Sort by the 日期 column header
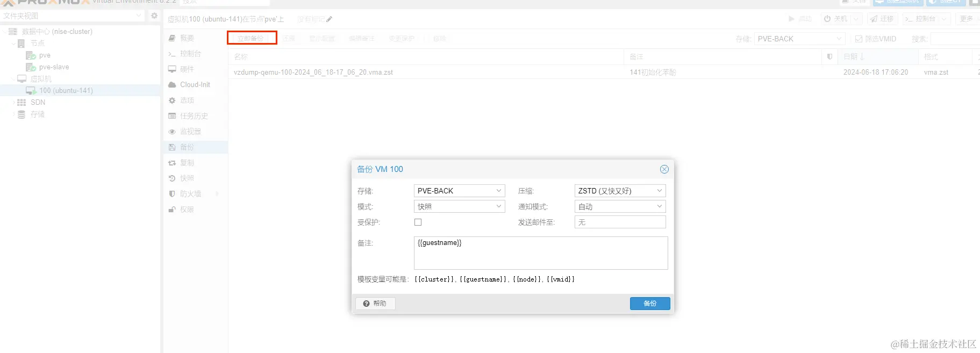The height and width of the screenshot is (353, 980). [x=878, y=57]
